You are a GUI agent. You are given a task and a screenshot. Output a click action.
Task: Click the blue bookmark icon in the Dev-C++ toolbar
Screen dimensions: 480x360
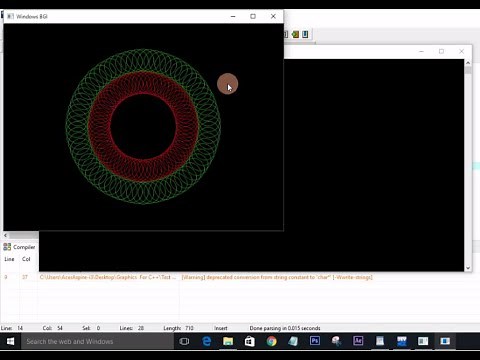pyautogui.click(x=305, y=34)
